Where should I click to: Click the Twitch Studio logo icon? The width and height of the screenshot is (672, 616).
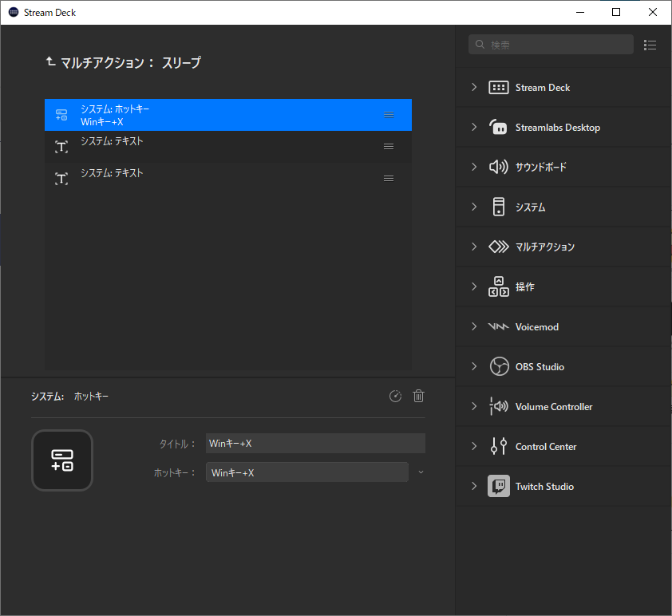[499, 486]
